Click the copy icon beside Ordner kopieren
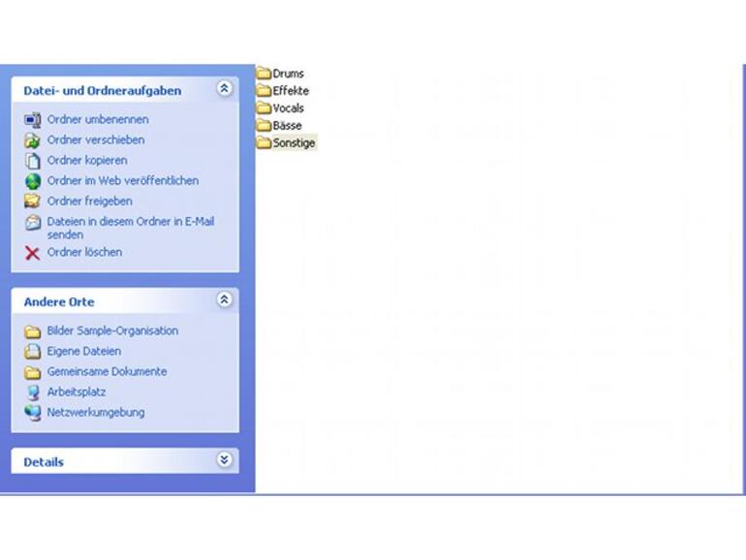Screen dimensions: 746x560 pyautogui.click(x=32, y=161)
